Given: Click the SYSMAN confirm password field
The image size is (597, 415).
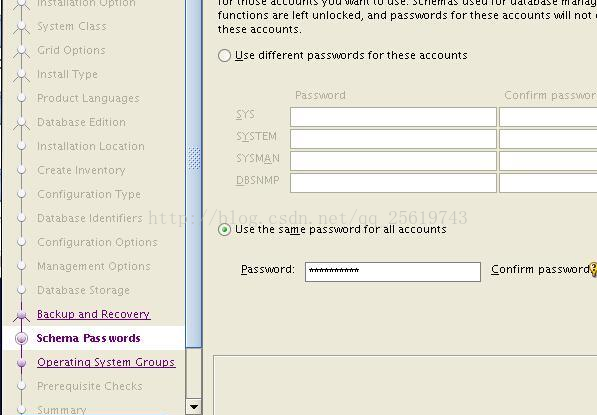Looking at the screenshot, I should pyautogui.click(x=548, y=161).
